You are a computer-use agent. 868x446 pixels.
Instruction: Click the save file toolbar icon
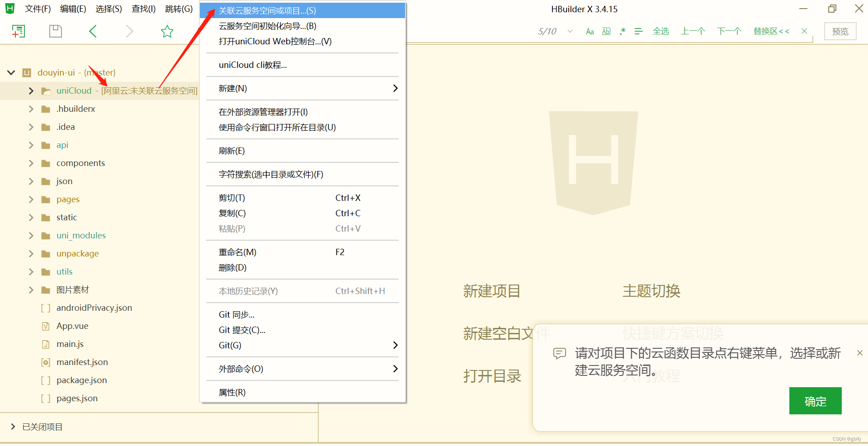(55, 31)
